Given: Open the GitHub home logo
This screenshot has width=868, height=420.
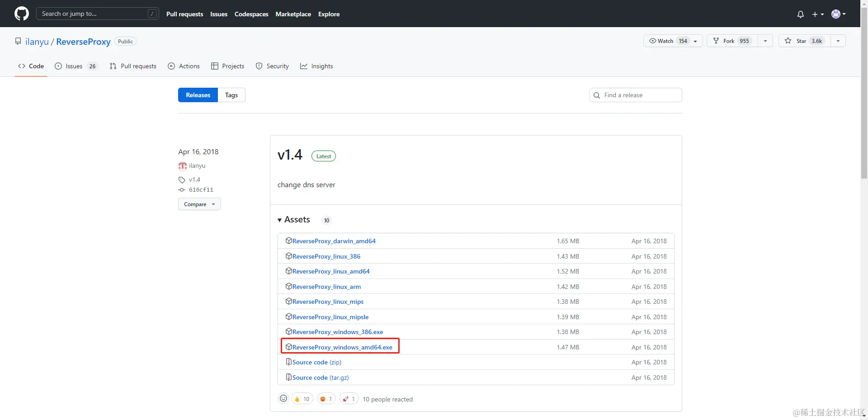Looking at the screenshot, I should (x=22, y=14).
